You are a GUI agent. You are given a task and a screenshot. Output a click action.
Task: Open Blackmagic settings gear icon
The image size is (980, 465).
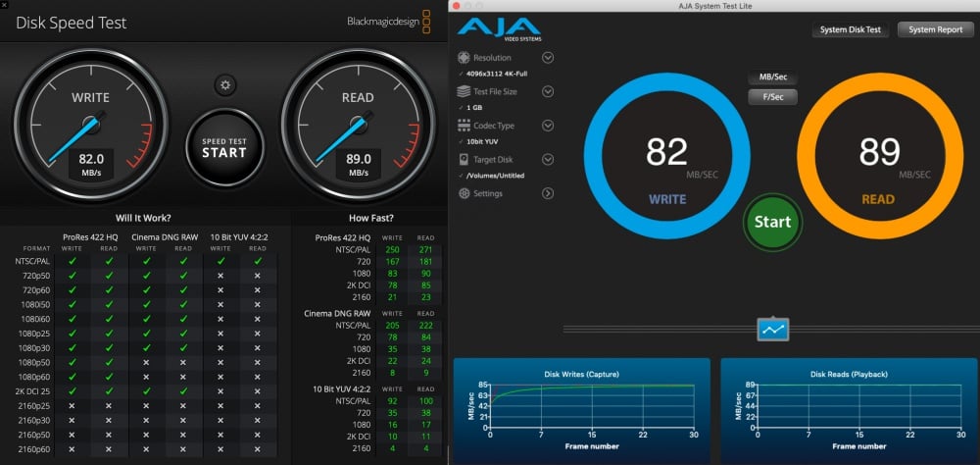[225, 85]
